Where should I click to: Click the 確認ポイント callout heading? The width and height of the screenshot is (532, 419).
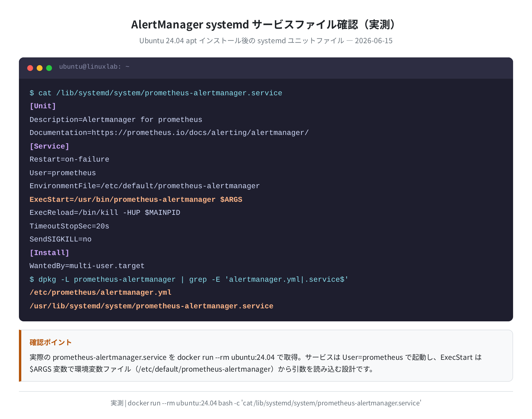point(51,342)
